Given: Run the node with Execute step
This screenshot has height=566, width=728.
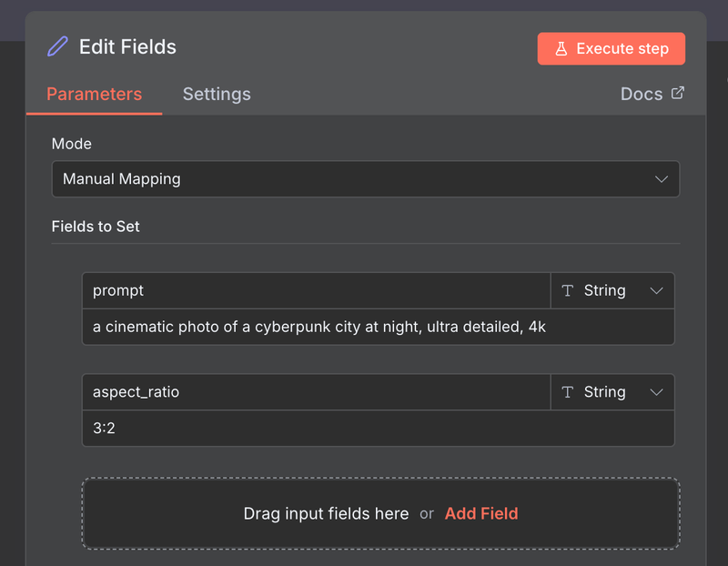Looking at the screenshot, I should 611,48.
